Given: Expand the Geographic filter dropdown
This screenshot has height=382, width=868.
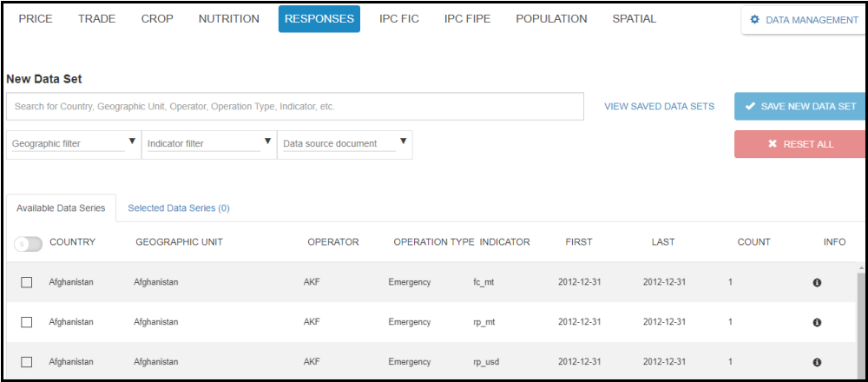Looking at the screenshot, I should (74, 143).
